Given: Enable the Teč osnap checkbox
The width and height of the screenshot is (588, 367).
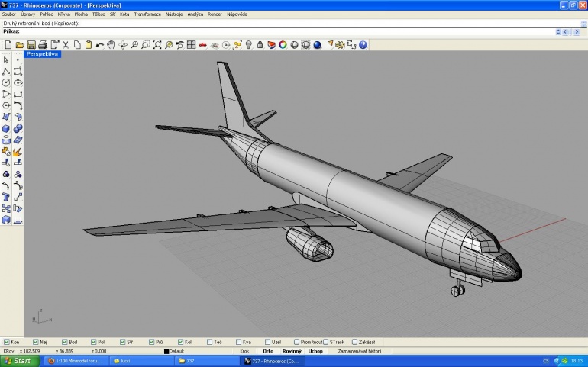Looking at the screenshot, I should 210,342.
